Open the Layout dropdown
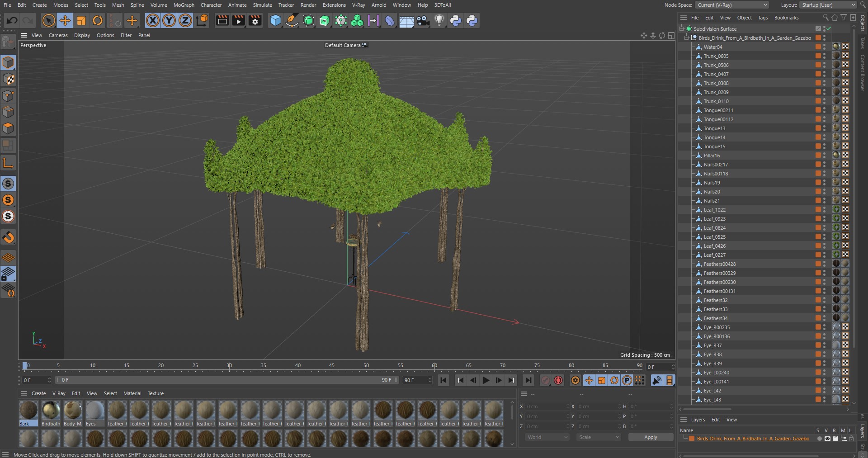This screenshot has height=458, width=868. pos(828,5)
